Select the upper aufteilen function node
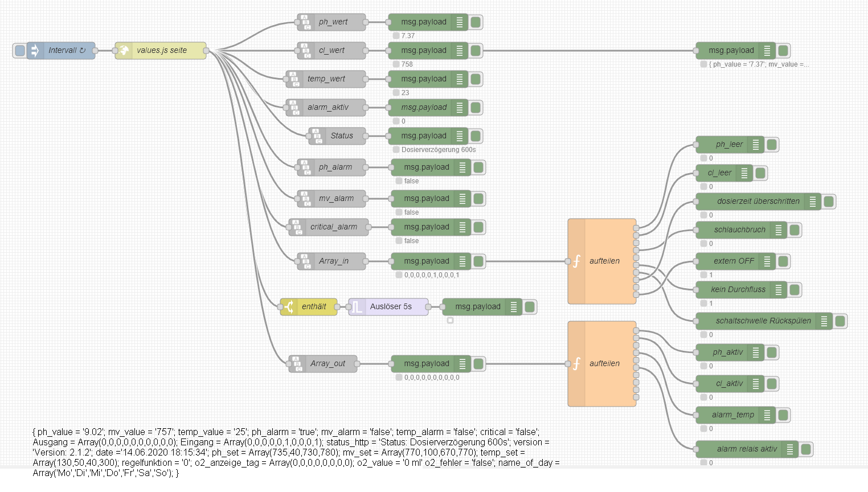Viewport: 868px width, 492px height. pos(602,261)
